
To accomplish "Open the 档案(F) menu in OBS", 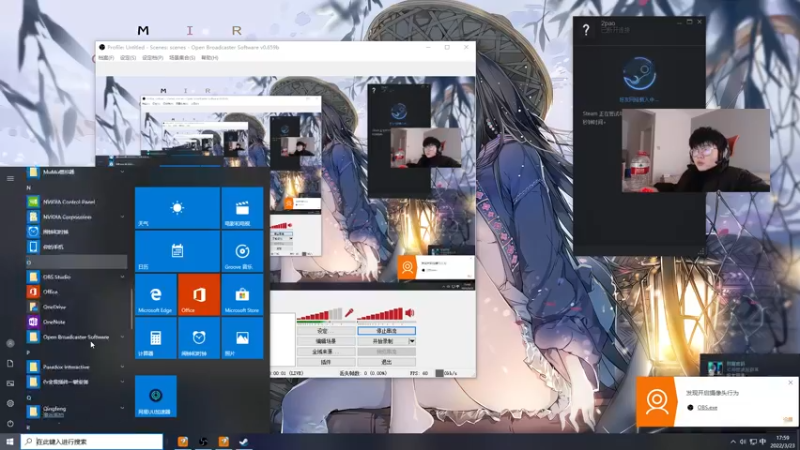I will 106,58.
